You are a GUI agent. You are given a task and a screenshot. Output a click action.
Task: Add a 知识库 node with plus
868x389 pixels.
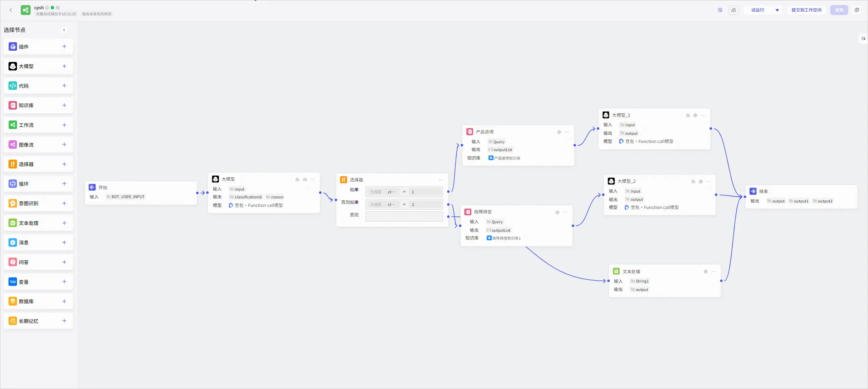tap(64, 105)
